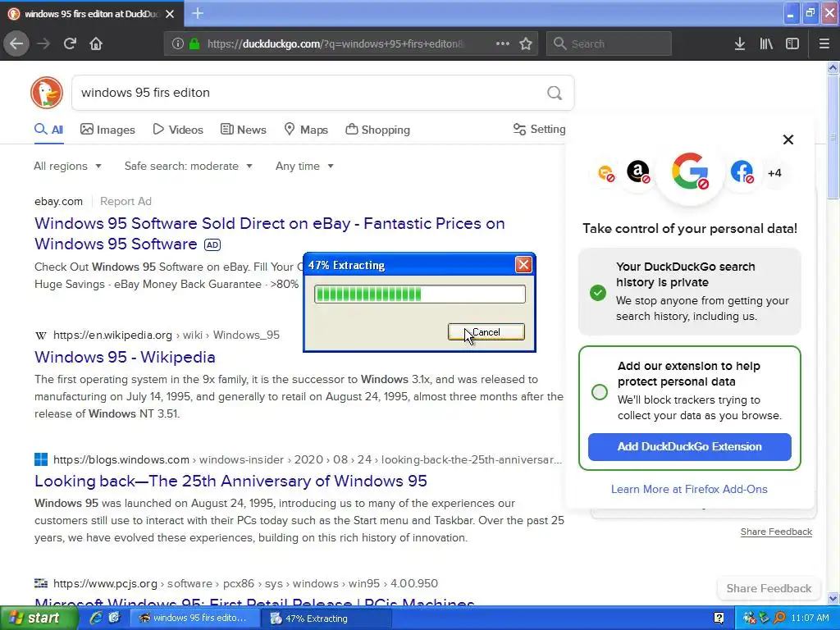Open the 25th Anniversary of Windows 95 result

coord(231,481)
